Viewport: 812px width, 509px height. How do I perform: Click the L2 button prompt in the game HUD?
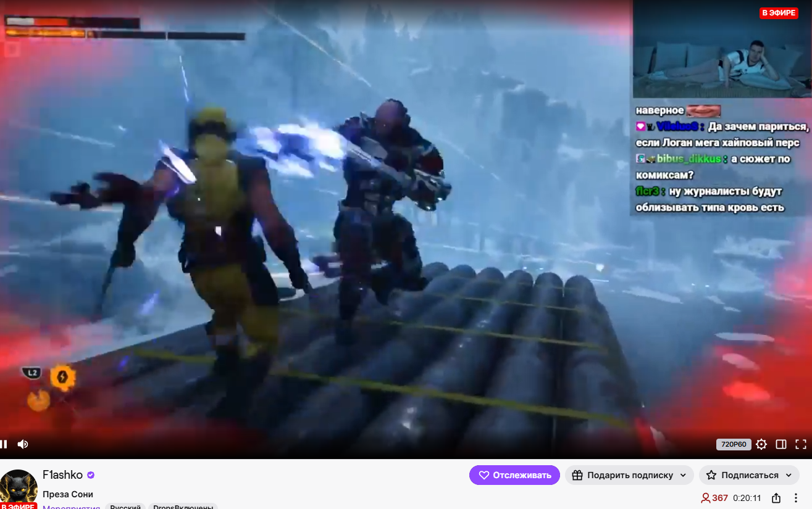[x=32, y=373]
